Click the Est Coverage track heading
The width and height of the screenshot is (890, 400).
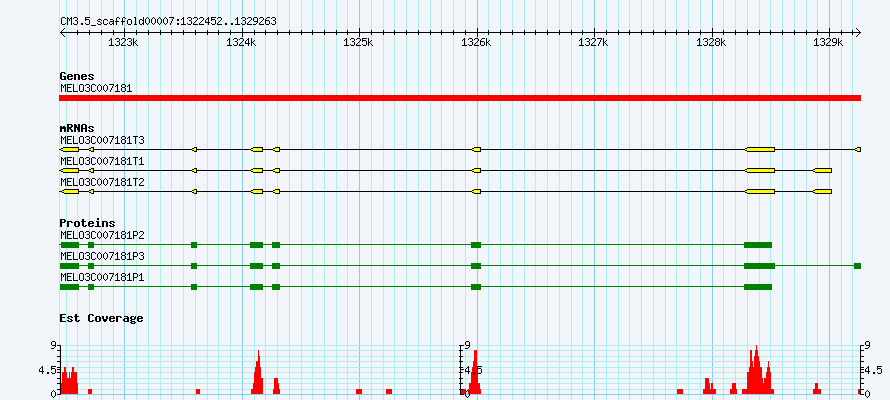(102, 318)
